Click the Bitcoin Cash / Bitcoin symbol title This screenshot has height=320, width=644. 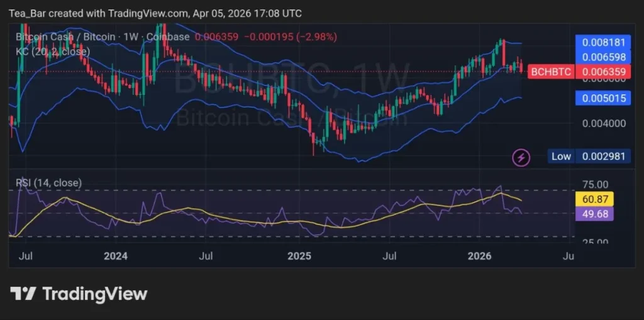[x=65, y=37]
